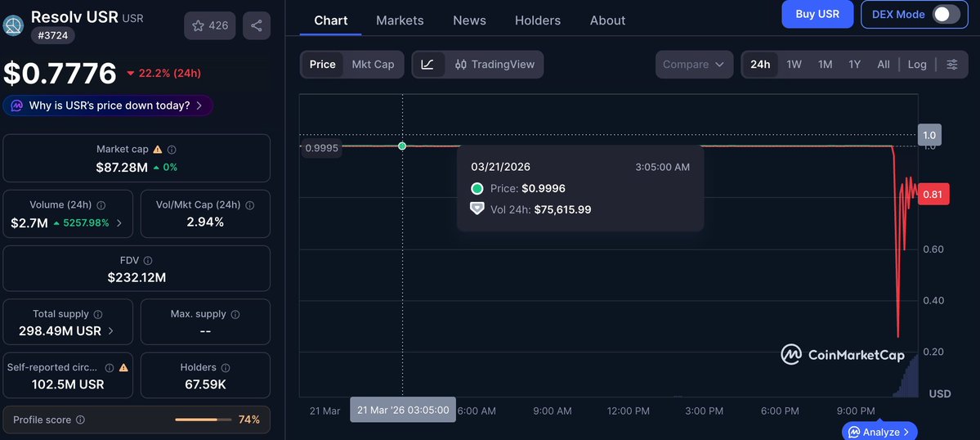The image size is (980, 440).
Task: Show Volume (24h) info icon
Action: pyautogui.click(x=101, y=205)
